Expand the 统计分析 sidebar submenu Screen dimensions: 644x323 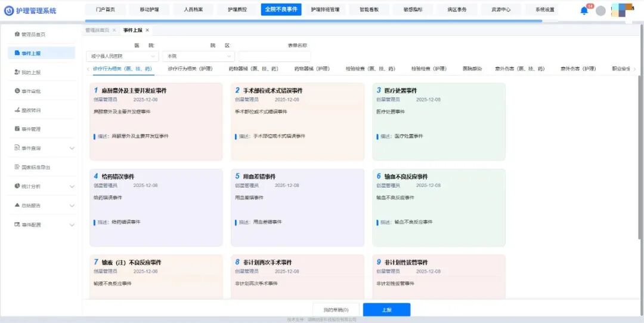pos(72,186)
